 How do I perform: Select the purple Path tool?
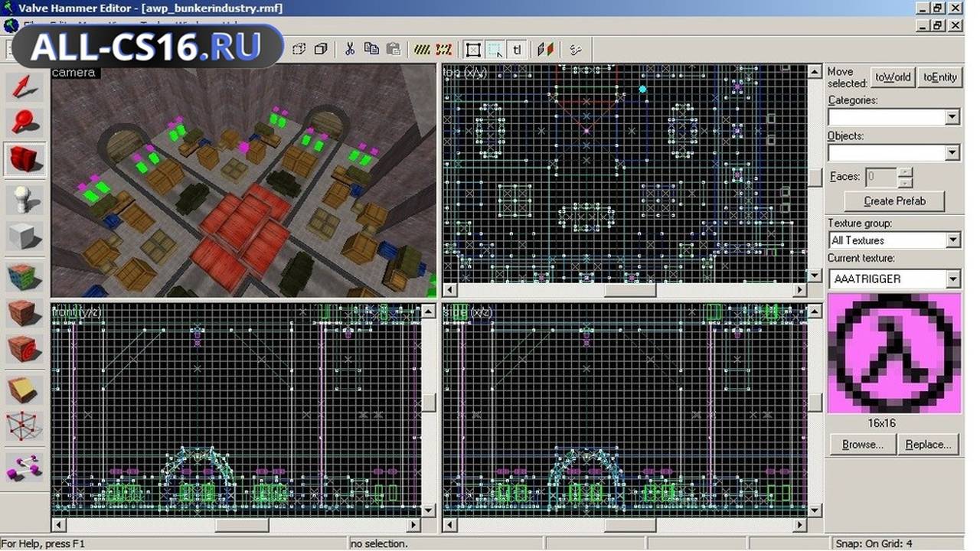[25, 466]
